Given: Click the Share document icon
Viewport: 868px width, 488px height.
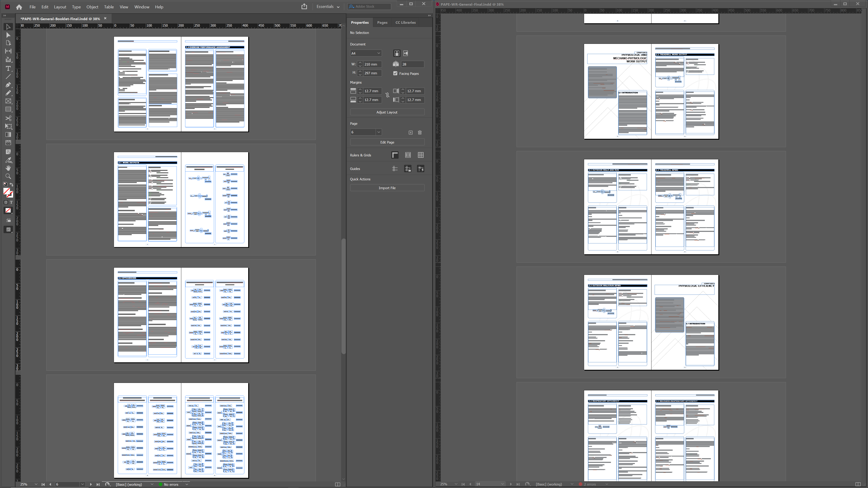Looking at the screenshot, I should pyautogui.click(x=304, y=6).
